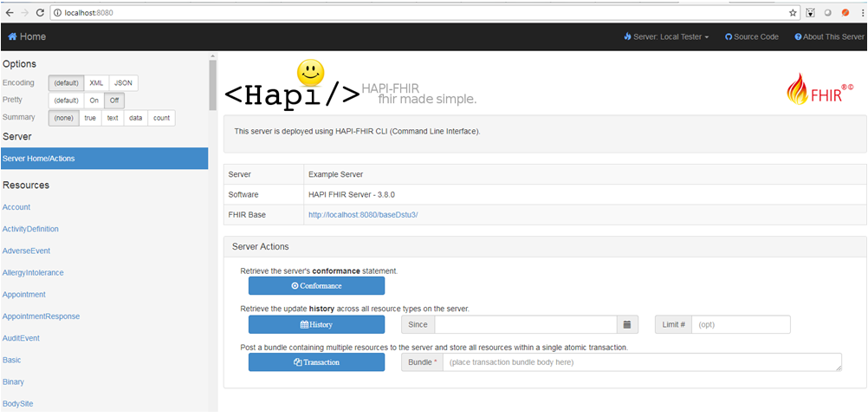Click the HAPI smiley logo

point(310,74)
